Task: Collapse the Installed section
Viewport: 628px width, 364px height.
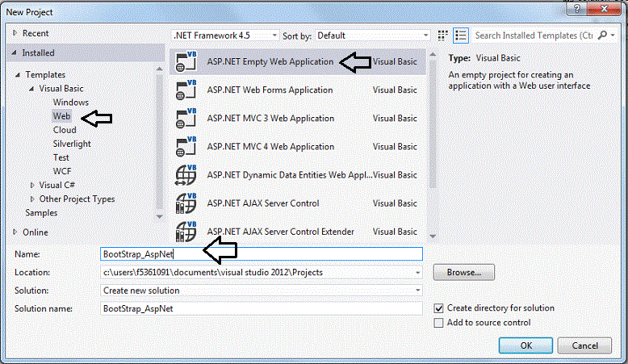Action: [15, 52]
